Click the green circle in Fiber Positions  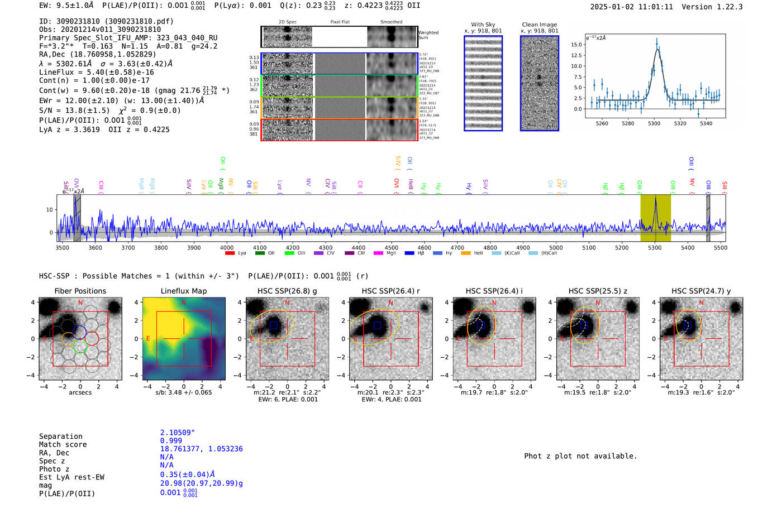(80, 346)
